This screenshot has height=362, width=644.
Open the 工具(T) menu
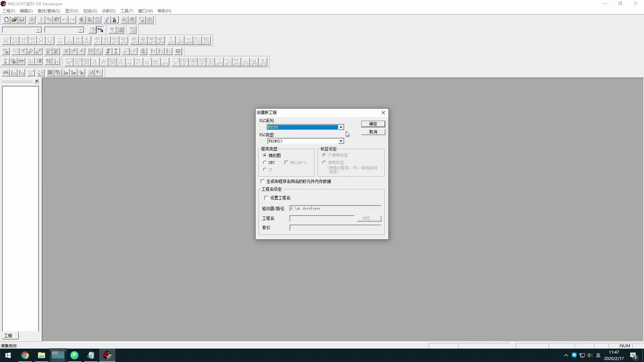point(126,11)
